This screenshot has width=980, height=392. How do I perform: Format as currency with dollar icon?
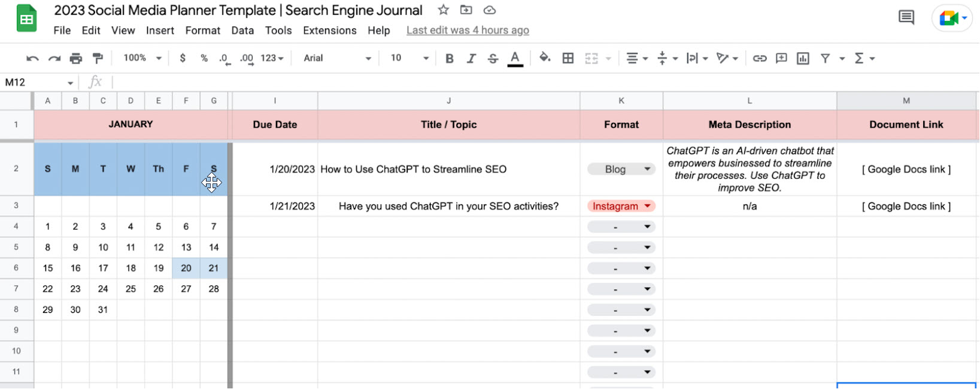183,58
